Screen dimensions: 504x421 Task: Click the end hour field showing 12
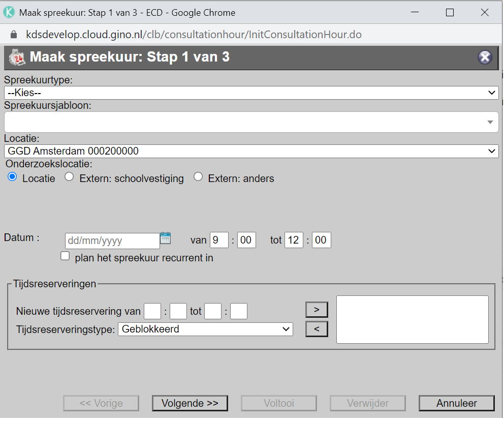(x=294, y=240)
